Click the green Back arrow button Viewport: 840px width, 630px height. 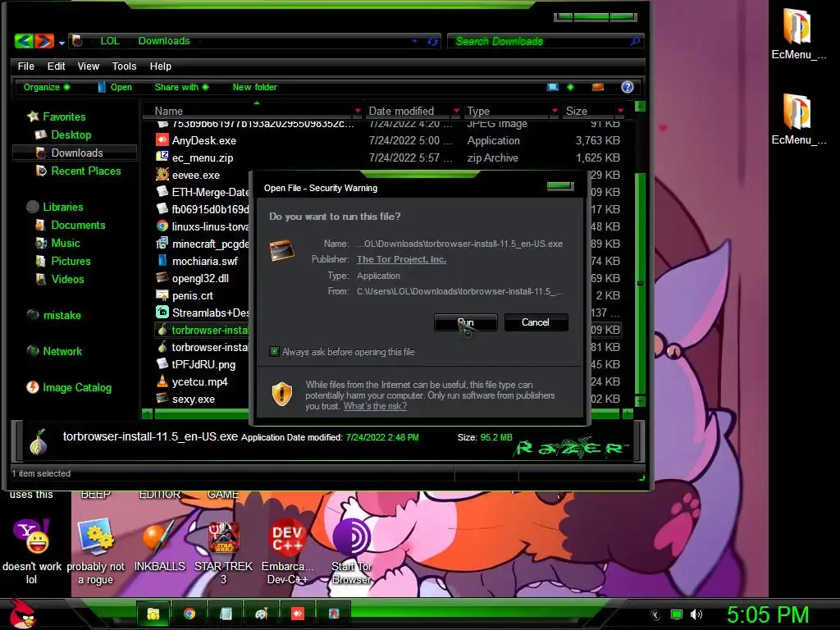point(24,41)
